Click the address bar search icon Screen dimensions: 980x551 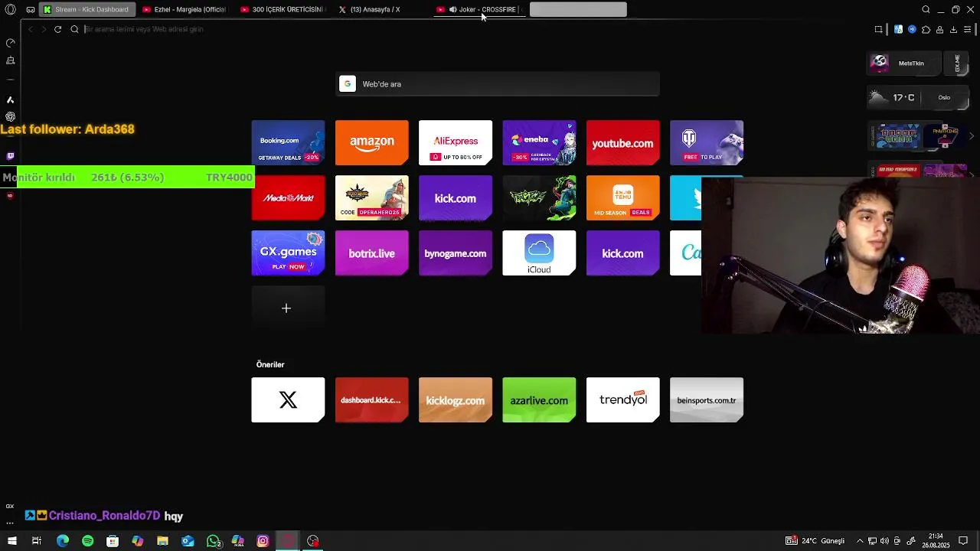pyautogui.click(x=74, y=29)
